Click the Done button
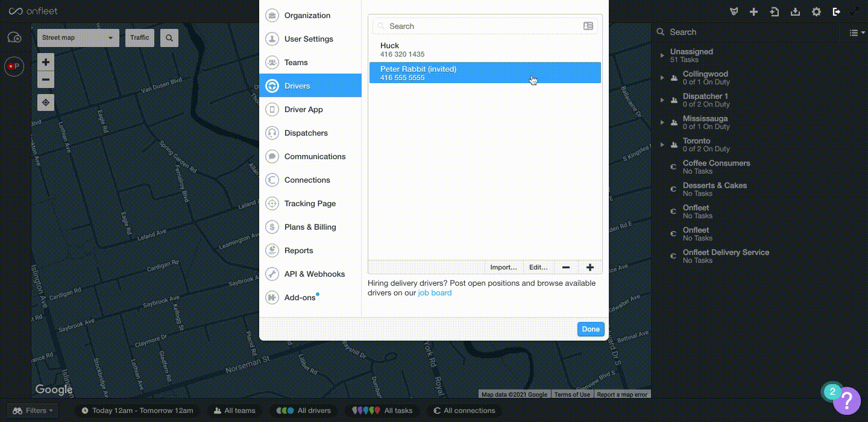Screen dimensions: 868x422 590,329
